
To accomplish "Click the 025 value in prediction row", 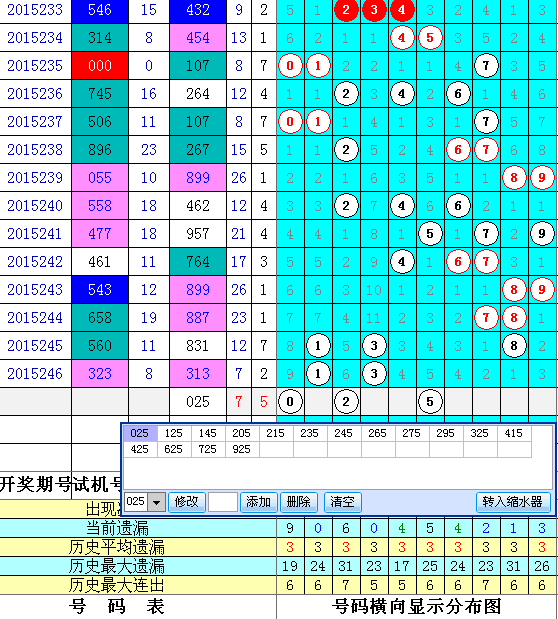I will point(197,401).
